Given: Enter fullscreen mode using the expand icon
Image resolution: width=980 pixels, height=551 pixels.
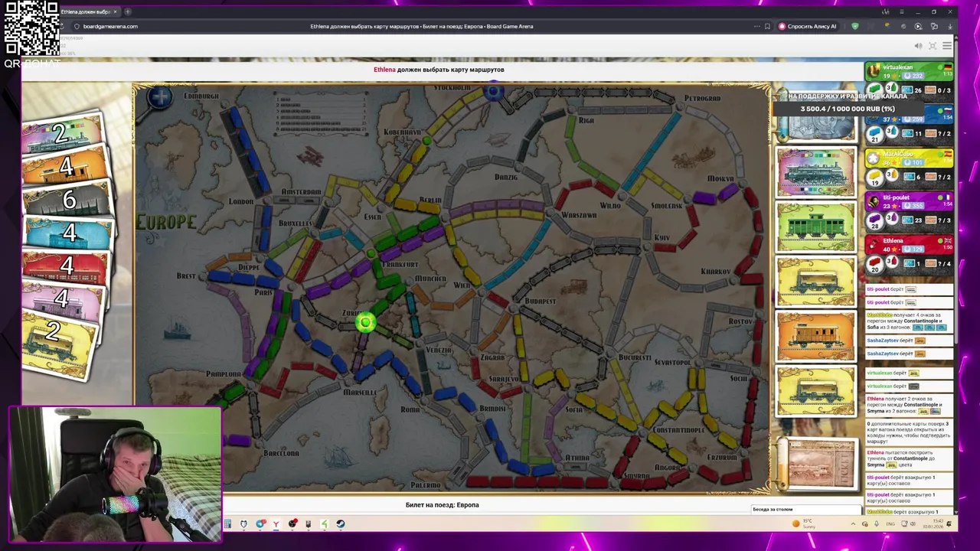Looking at the screenshot, I should click(x=932, y=46).
